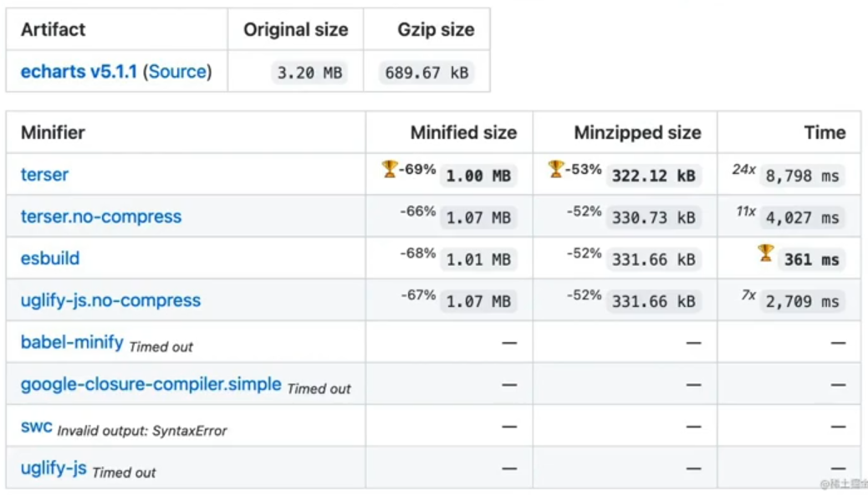The height and width of the screenshot is (497, 868).
Task: Click the trophy icon next to esbuild time
Action: pos(766,253)
